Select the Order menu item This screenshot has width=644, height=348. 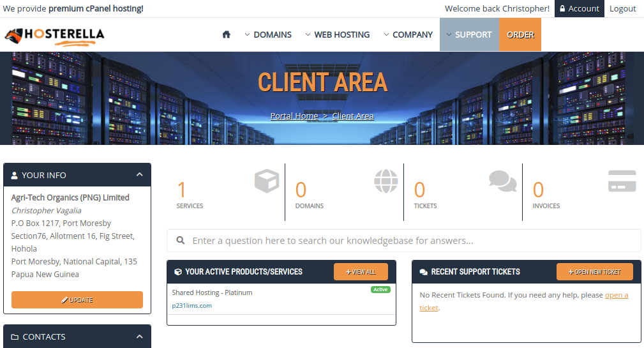point(520,34)
